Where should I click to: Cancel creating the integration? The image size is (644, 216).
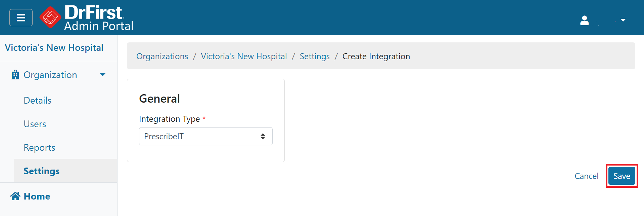(586, 176)
